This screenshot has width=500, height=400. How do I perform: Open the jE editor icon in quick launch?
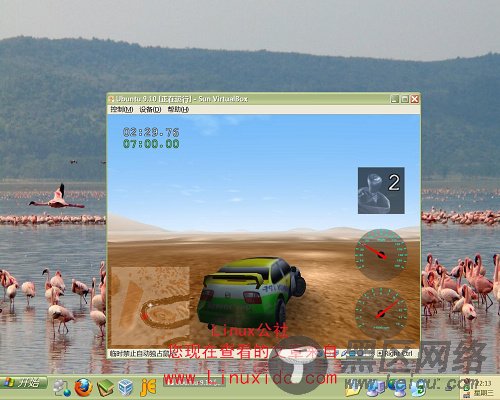pos(148,387)
